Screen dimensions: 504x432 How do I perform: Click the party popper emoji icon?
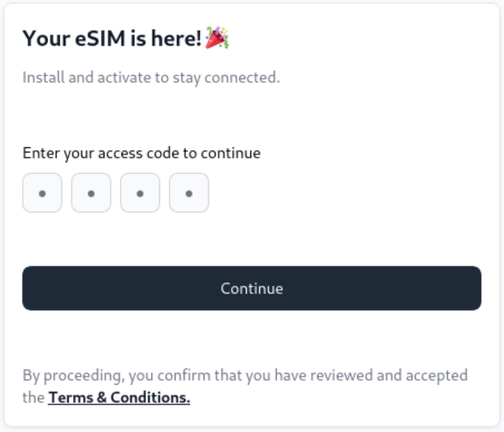tap(217, 38)
